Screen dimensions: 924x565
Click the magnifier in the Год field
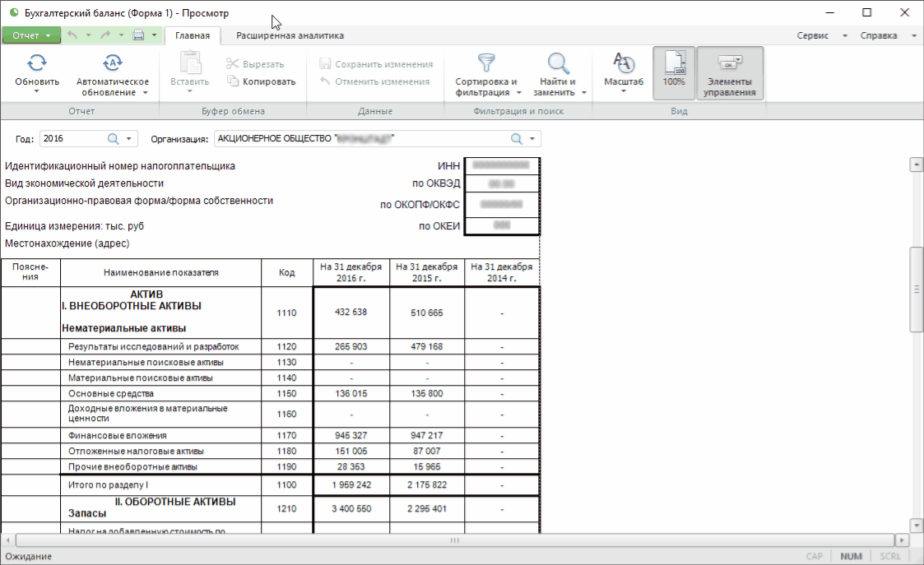pos(114,139)
